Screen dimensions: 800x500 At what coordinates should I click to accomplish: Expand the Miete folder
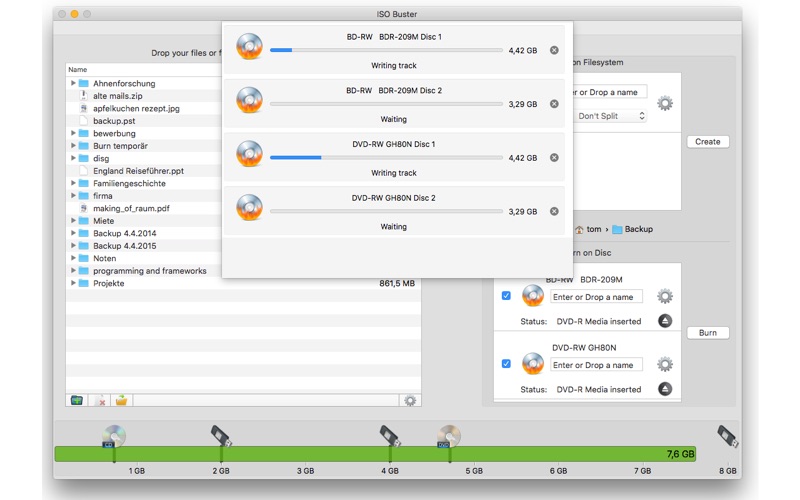click(73, 220)
